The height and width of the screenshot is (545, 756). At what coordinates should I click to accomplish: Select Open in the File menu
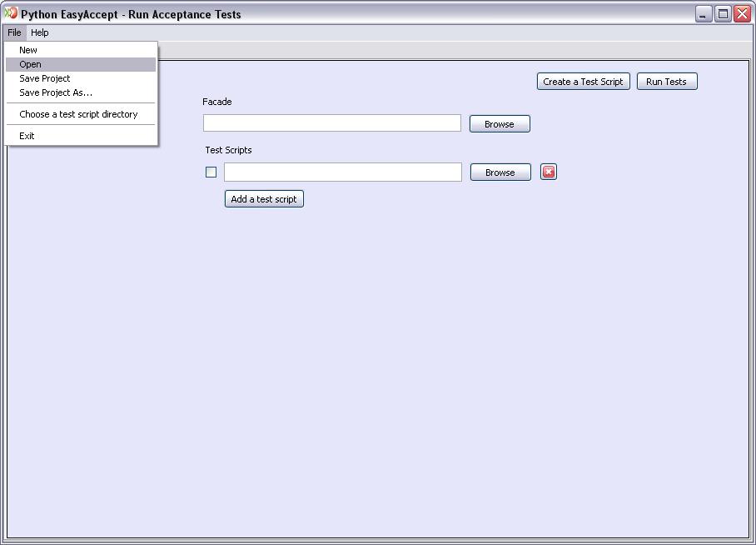tap(31, 64)
